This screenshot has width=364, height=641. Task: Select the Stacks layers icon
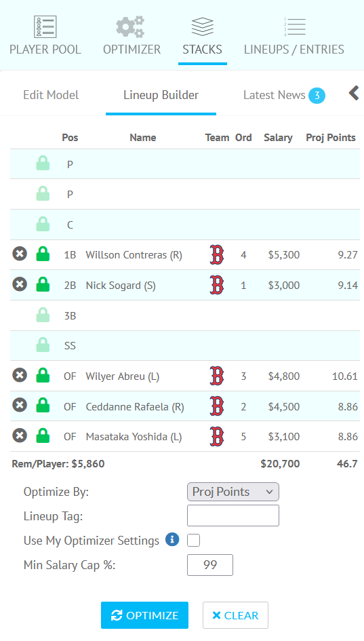203,26
